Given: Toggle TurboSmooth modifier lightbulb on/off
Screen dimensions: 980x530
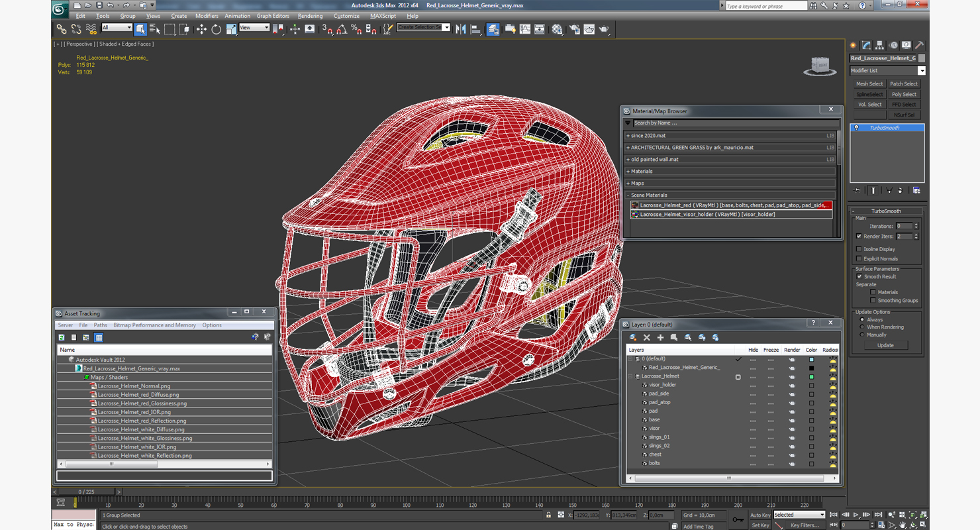Looking at the screenshot, I should pos(856,128).
